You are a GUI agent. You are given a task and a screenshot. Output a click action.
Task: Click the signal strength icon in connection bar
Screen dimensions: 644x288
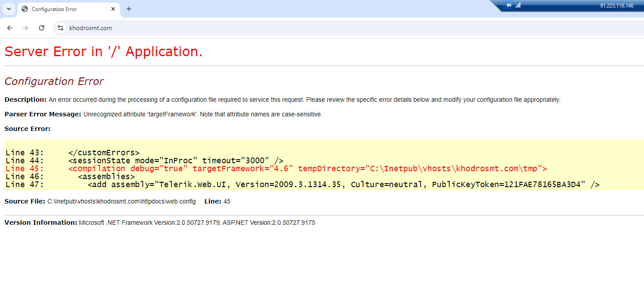tap(518, 5)
